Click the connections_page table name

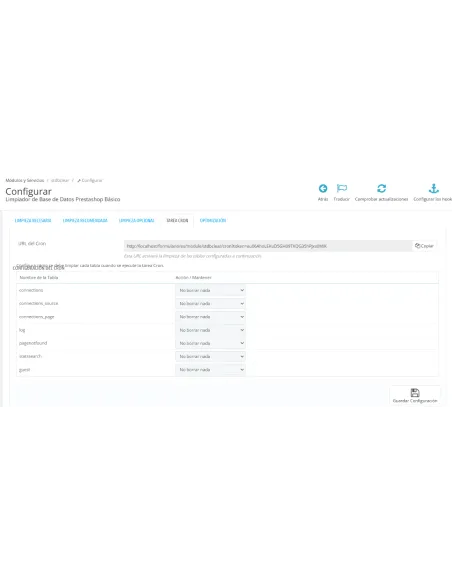coord(37,317)
